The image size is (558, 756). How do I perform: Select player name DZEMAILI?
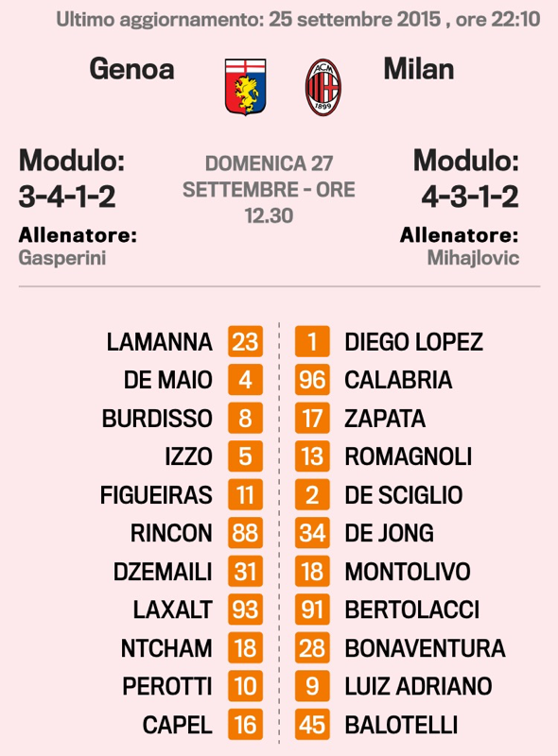[163, 572]
